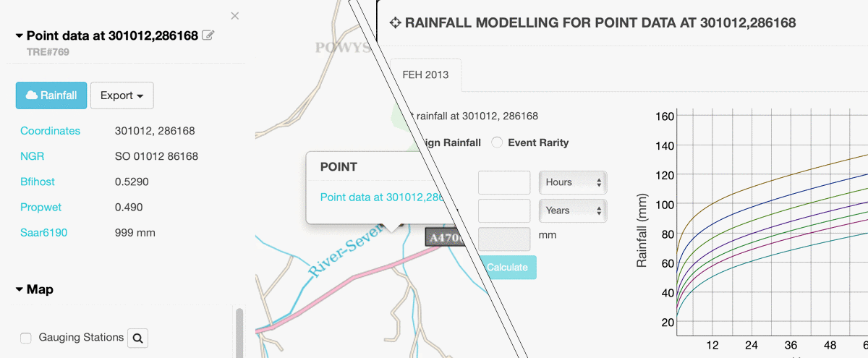Open the Hours duration unit dropdown
This screenshot has height=358, width=868.
point(573,182)
